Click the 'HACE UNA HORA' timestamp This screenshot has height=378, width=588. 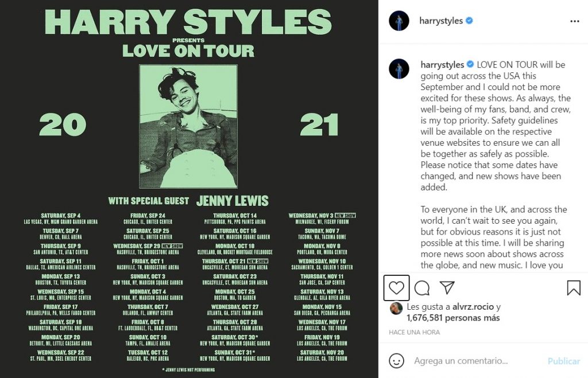tap(414, 332)
